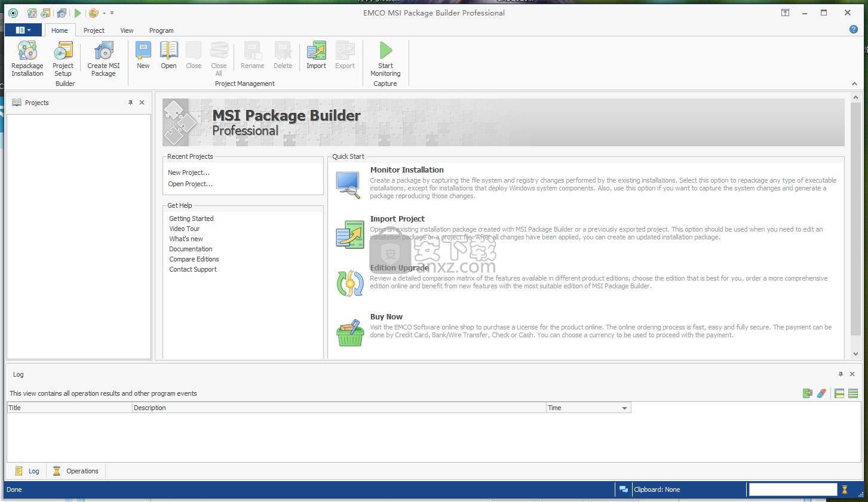Click quick access Project Setup icon
Viewport: 868px width, 502px height.
(x=46, y=13)
